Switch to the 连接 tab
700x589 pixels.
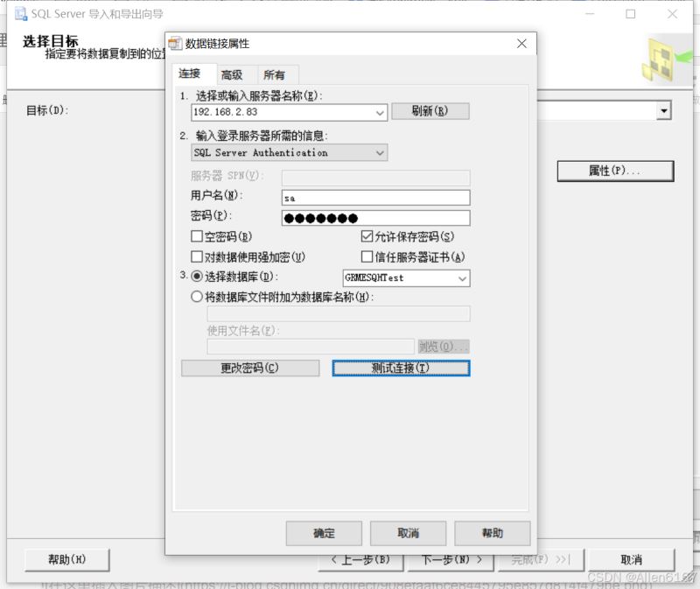pos(189,74)
